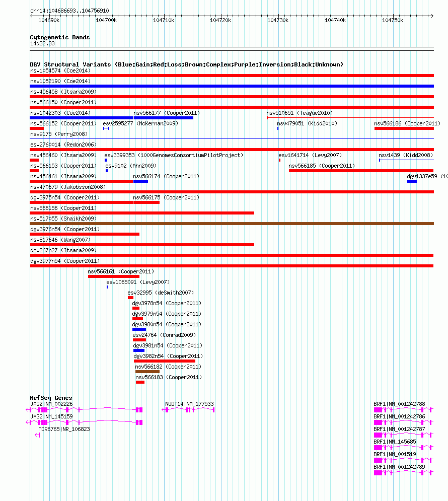Viewport: 448px width, 501px height.
Task: Click the nsv456460 (Itsara2009) label
Action: tap(63, 155)
